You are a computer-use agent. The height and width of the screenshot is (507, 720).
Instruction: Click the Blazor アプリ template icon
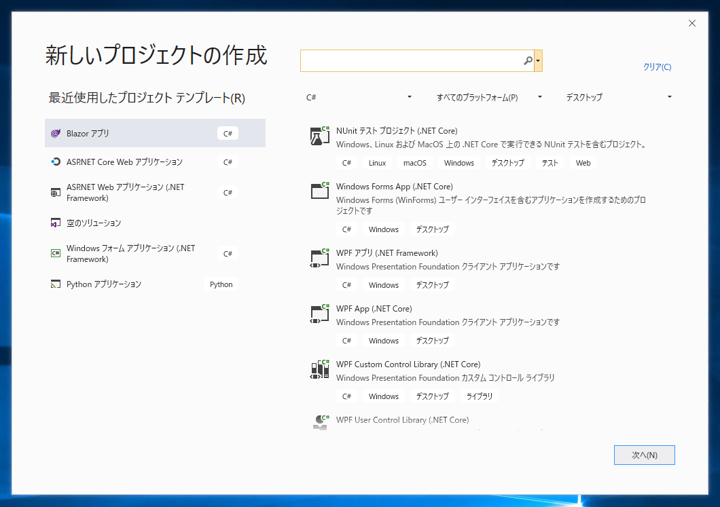56,134
